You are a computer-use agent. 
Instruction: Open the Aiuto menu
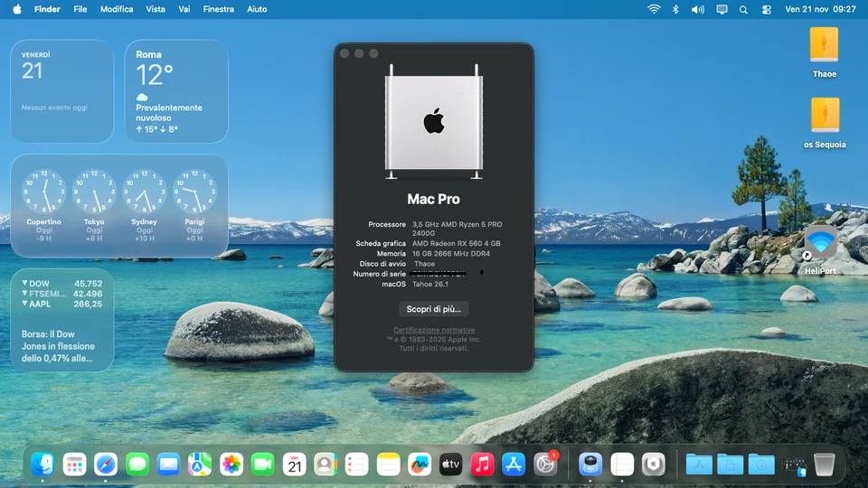257,9
